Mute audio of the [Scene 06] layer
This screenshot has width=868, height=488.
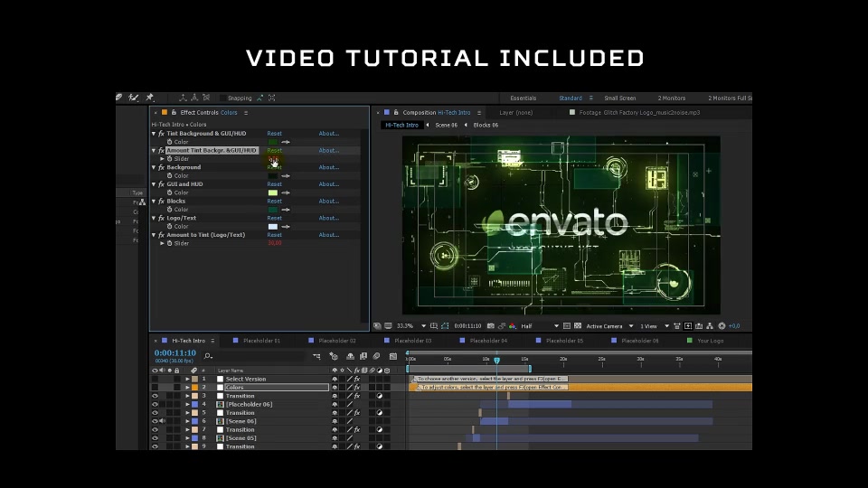162,421
